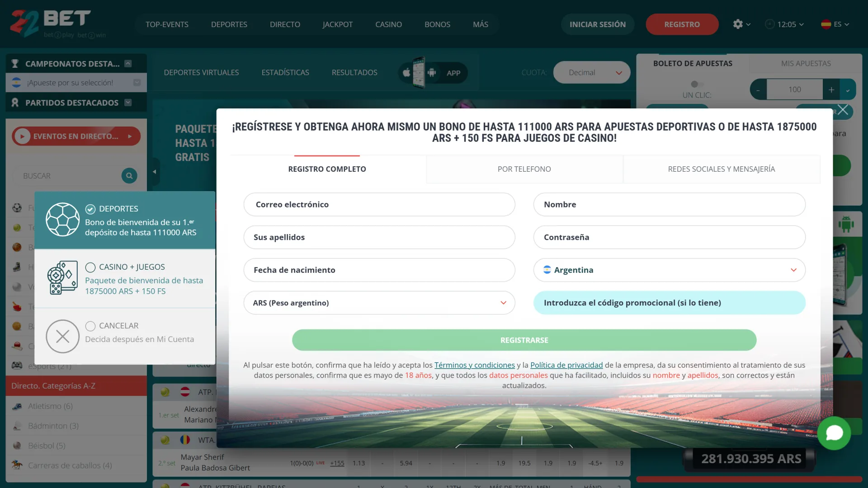868x488 pixels.
Task: Click the Cancelar X circle icon
Action: 63,336
